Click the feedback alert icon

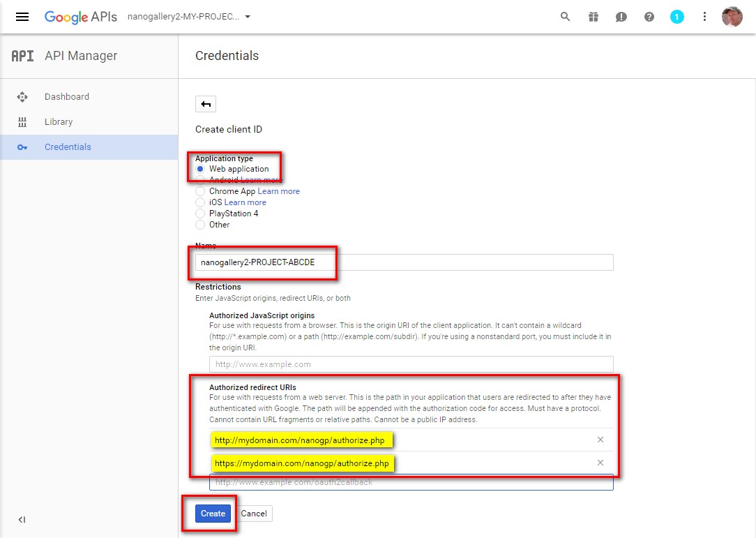[621, 17]
